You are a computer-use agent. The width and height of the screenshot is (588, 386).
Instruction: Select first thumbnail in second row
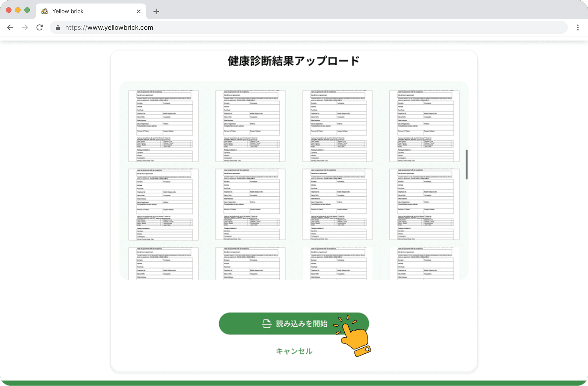163,204
